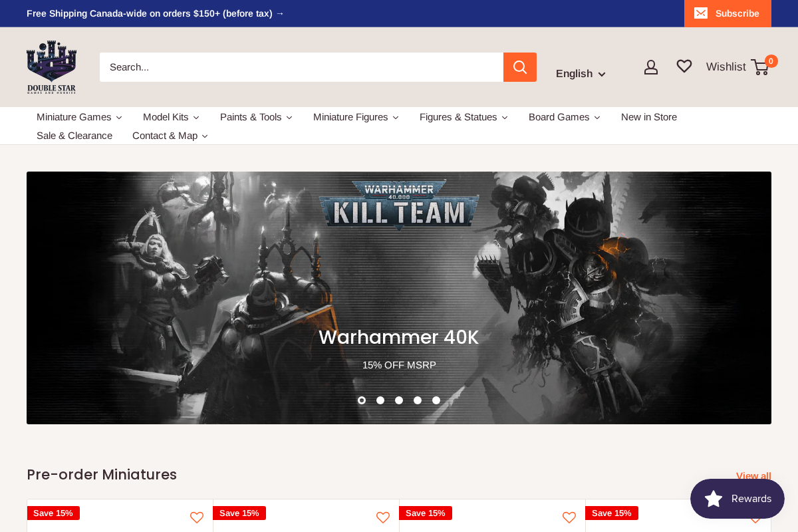Expand the English language dropdown
This screenshot has height=532, width=798.
coord(580,73)
